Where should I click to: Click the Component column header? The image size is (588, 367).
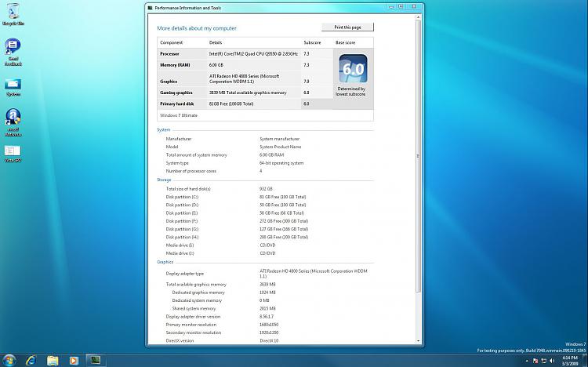(172, 42)
